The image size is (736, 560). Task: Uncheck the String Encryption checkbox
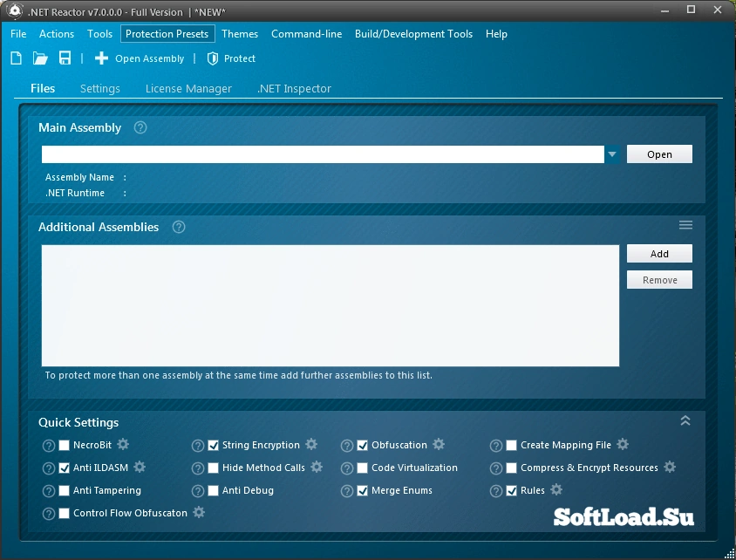tap(213, 445)
